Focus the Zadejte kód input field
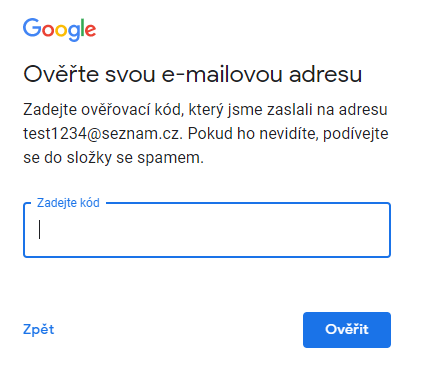Screen dimensions: 421x388 207,230
